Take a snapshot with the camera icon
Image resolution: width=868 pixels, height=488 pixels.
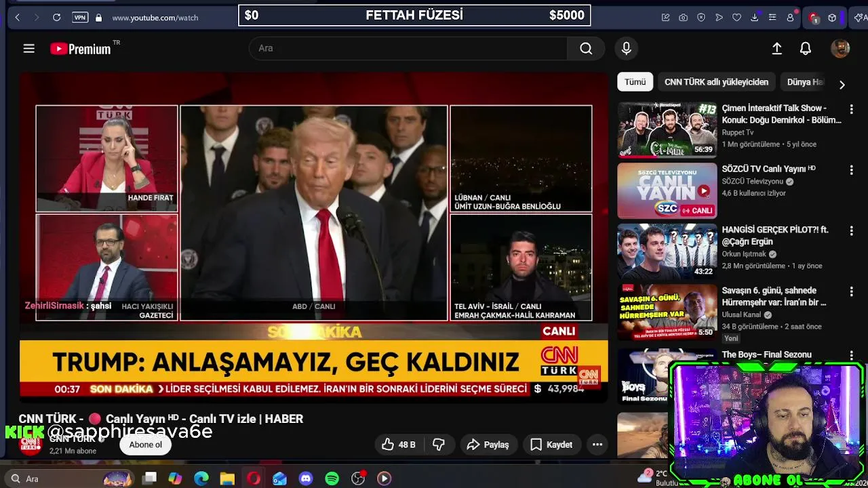point(683,18)
